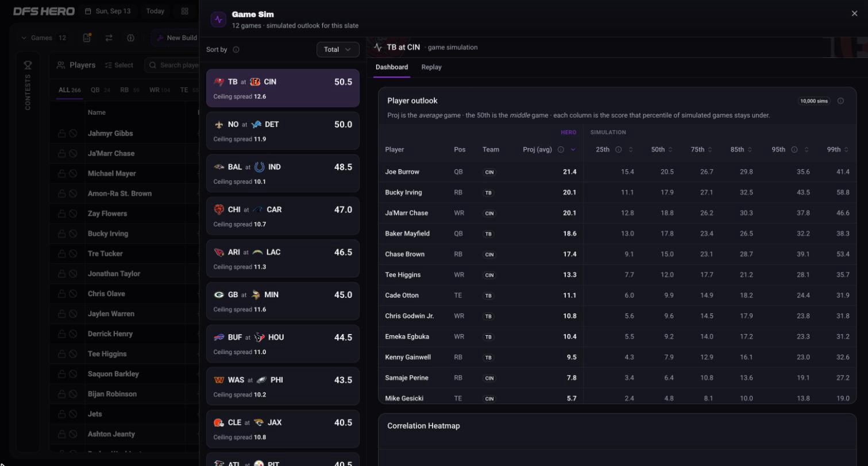Select the ALL 266 position tab
The image size is (868, 466).
(70, 90)
